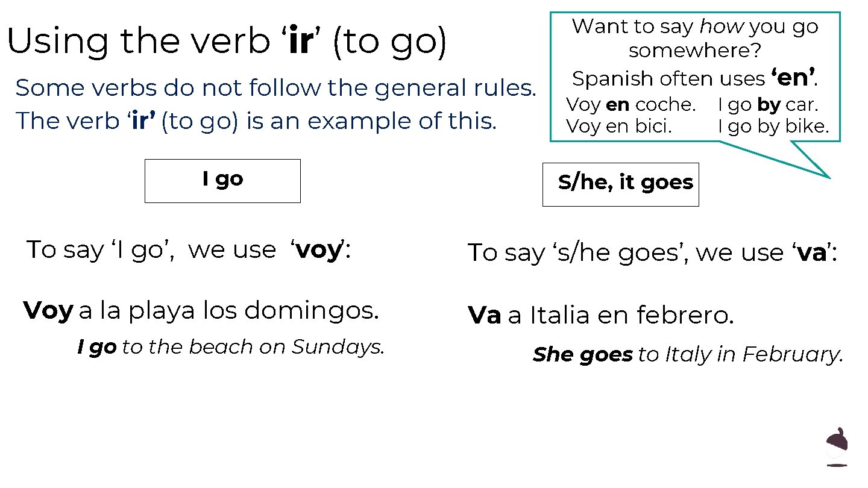Click the translation 'I go to the beach on Sundays'
The image size is (868, 488).
coord(231,347)
